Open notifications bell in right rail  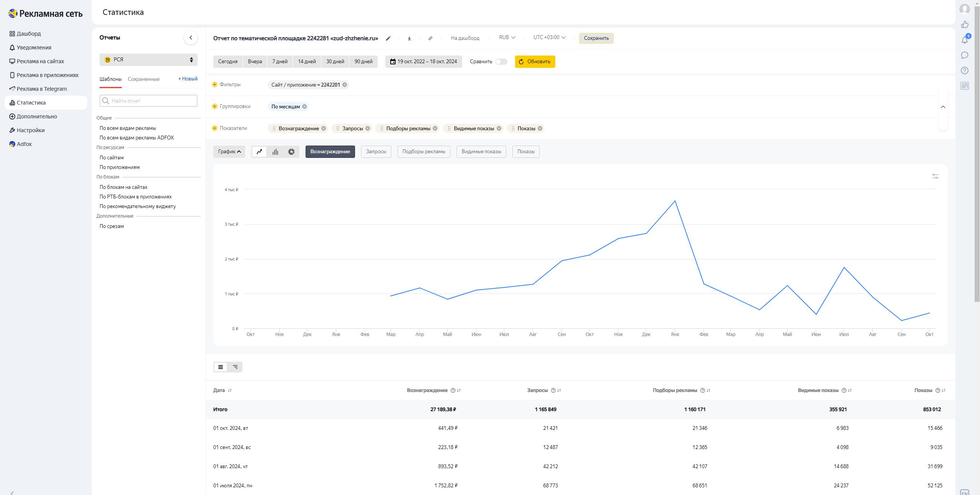click(965, 40)
